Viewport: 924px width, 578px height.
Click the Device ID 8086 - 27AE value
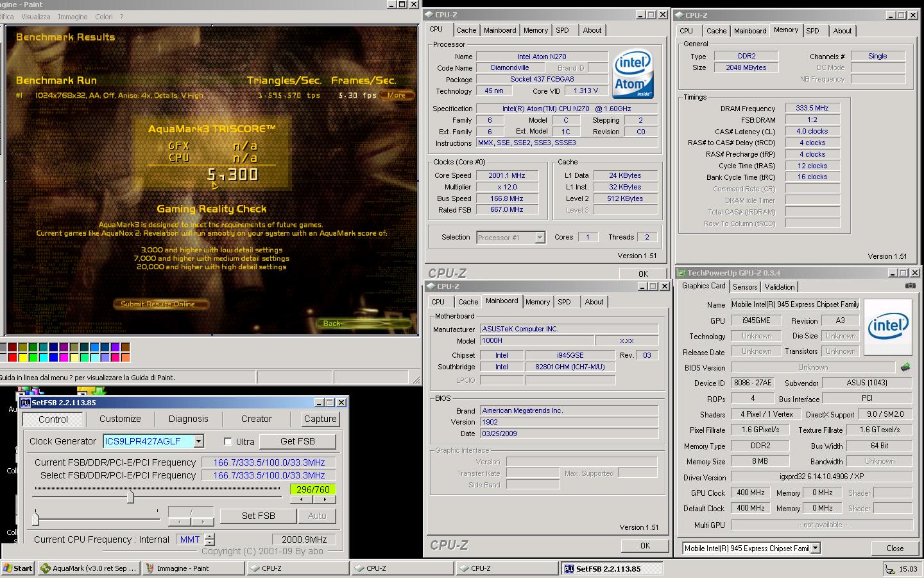click(x=753, y=383)
